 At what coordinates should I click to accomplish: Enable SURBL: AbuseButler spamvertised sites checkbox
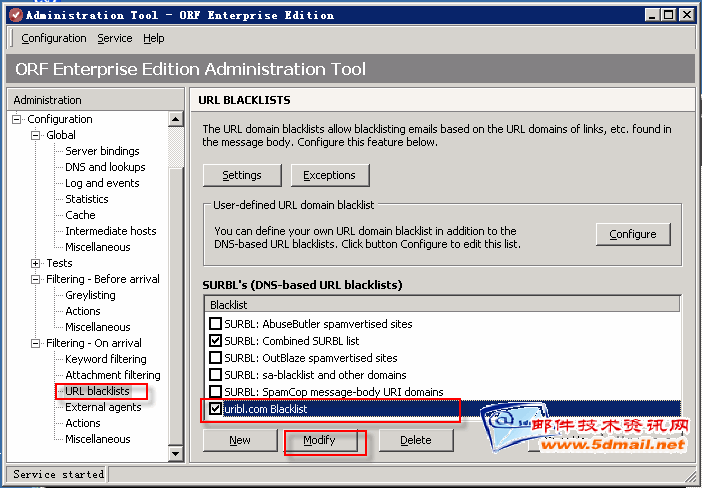(x=215, y=324)
